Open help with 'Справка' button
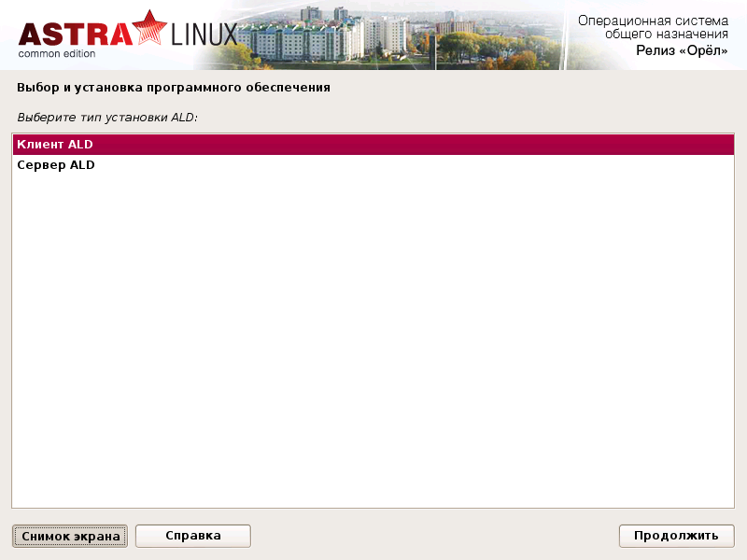The height and width of the screenshot is (560, 747). 193,536
